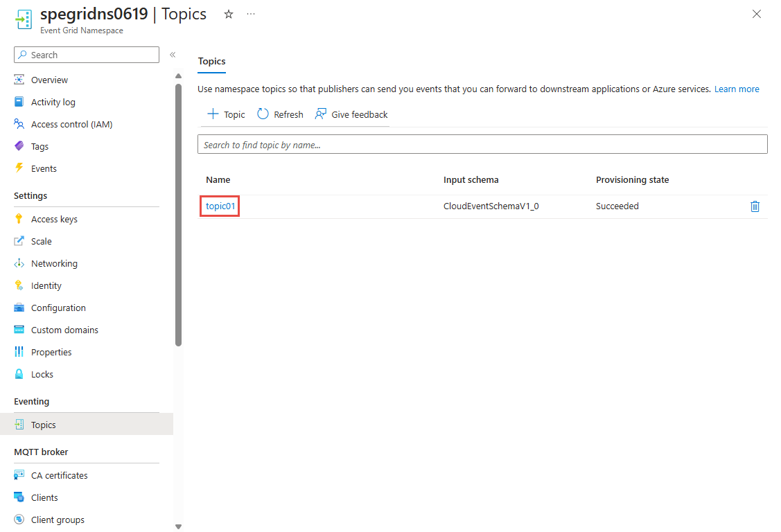Open Give feedback
The height and width of the screenshot is (532, 781).
pyautogui.click(x=351, y=114)
